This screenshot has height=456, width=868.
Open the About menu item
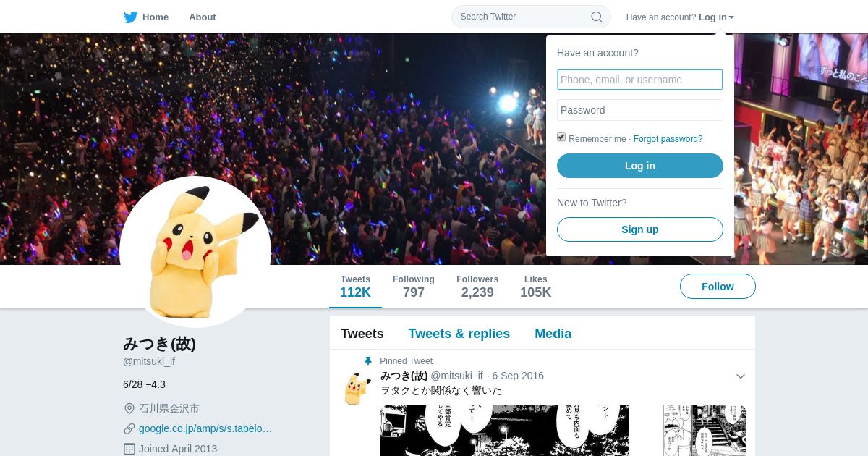coord(203,17)
